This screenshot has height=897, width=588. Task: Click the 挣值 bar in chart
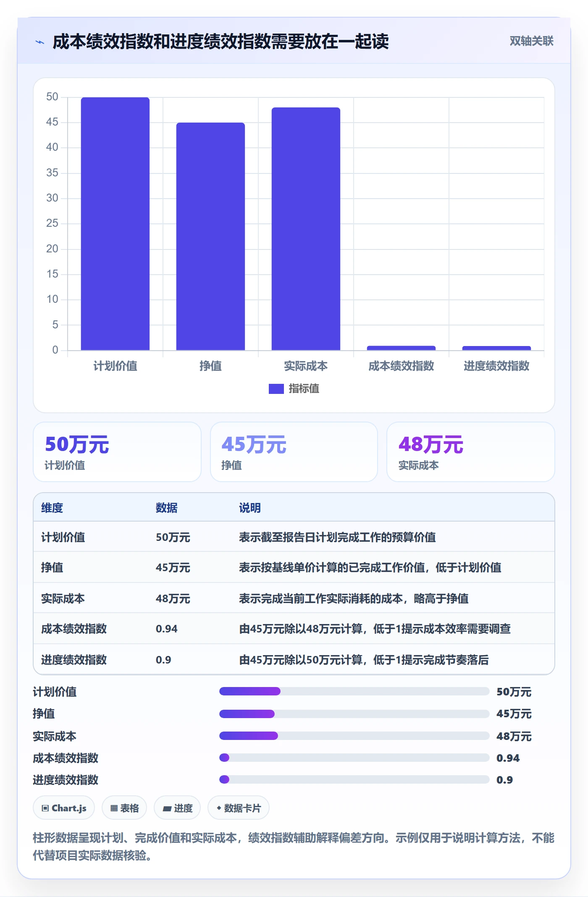[x=210, y=236]
